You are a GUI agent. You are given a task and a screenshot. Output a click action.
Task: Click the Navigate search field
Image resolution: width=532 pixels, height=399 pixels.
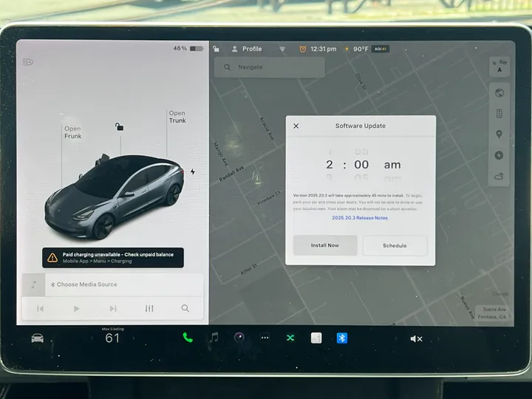click(x=270, y=67)
